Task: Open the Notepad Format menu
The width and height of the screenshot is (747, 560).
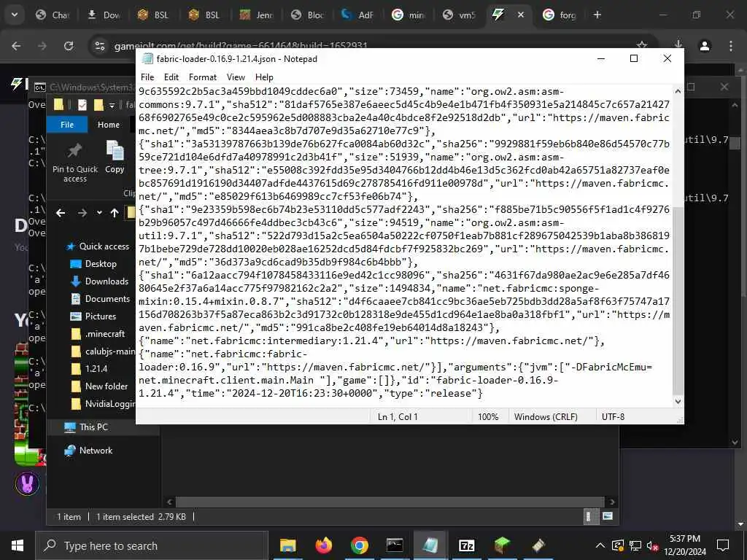Action: click(x=203, y=77)
